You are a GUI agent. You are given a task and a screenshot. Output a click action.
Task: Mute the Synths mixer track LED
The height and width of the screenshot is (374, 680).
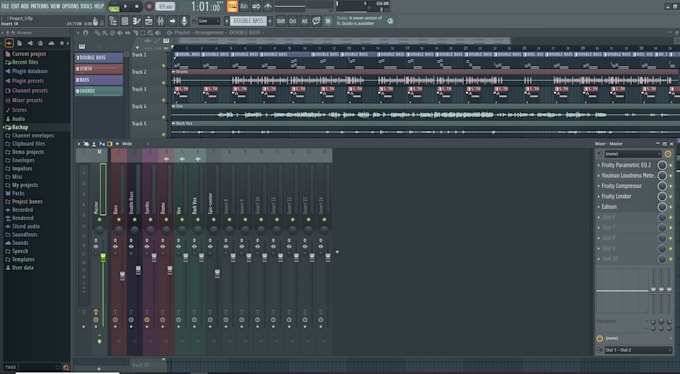150,220
